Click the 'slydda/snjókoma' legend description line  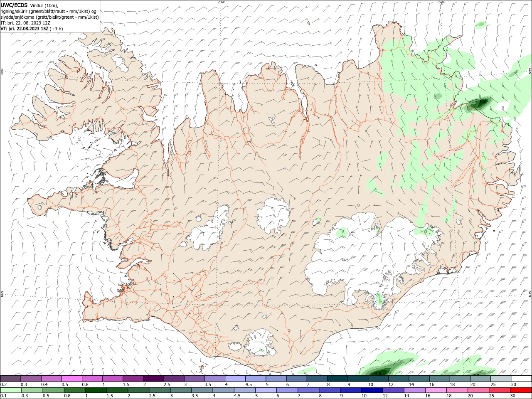coord(49,17)
